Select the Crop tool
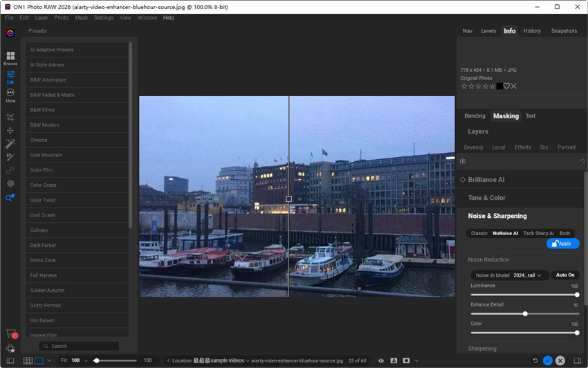588x368 pixels. pyautogui.click(x=10, y=118)
